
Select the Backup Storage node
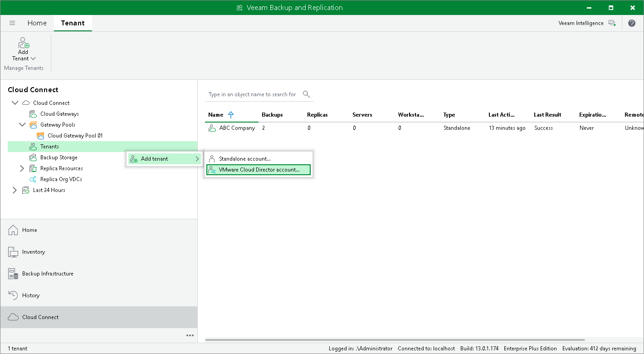(58, 157)
